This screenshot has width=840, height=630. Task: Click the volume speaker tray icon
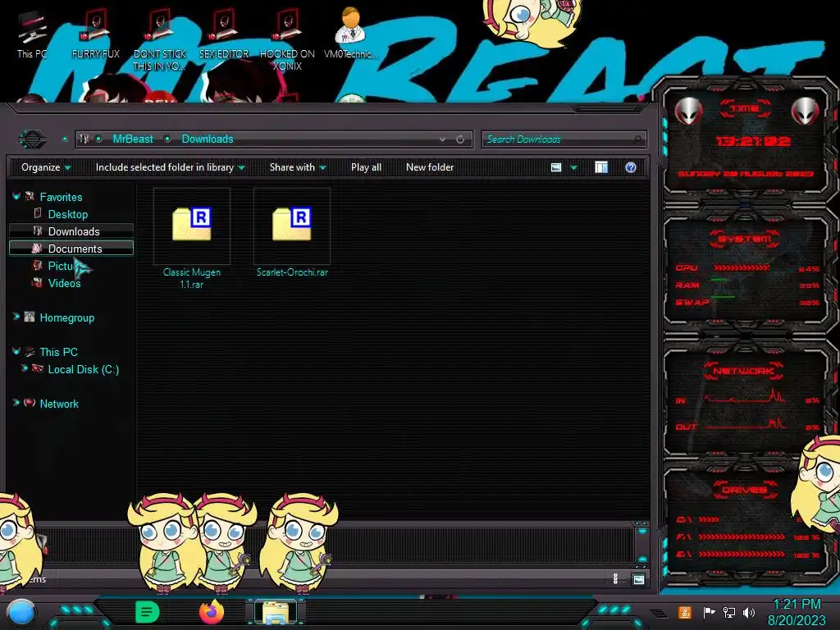[x=749, y=612]
